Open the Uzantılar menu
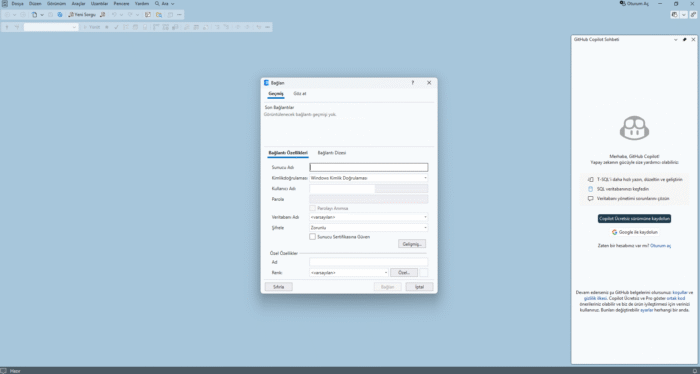The image size is (700, 374). click(x=100, y=4)
